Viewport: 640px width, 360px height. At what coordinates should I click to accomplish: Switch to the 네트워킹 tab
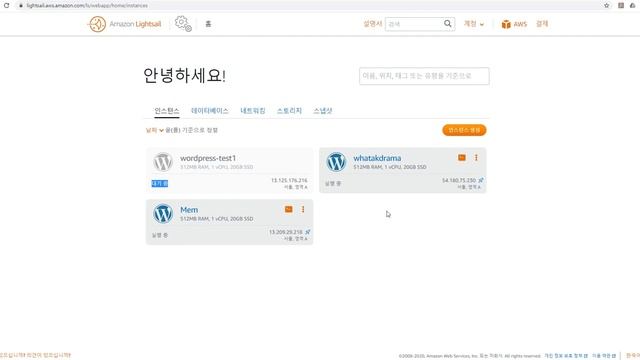(253, 111)
